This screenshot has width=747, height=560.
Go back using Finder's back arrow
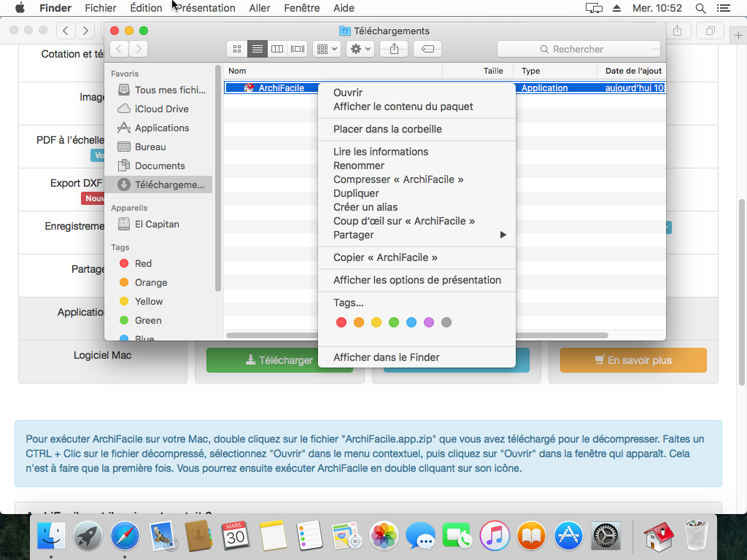pyautogui.click(x=119, y=49)
